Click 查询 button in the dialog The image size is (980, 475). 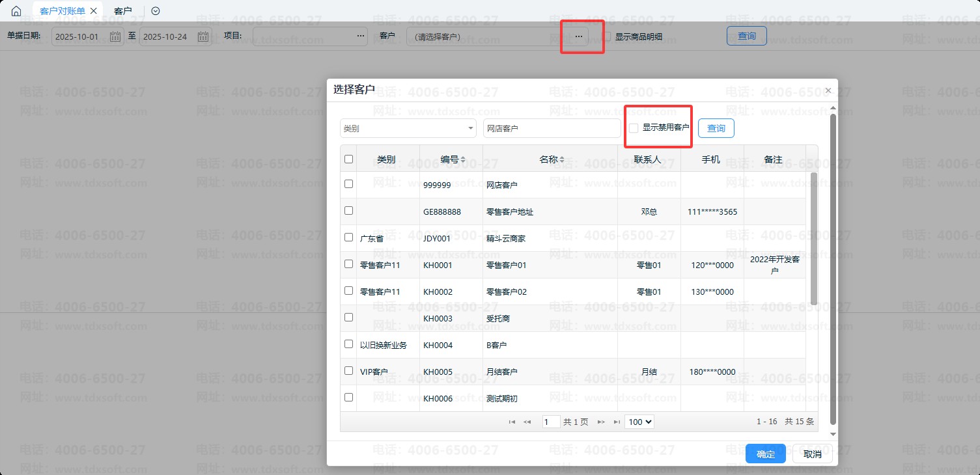(x=716, y=128)
